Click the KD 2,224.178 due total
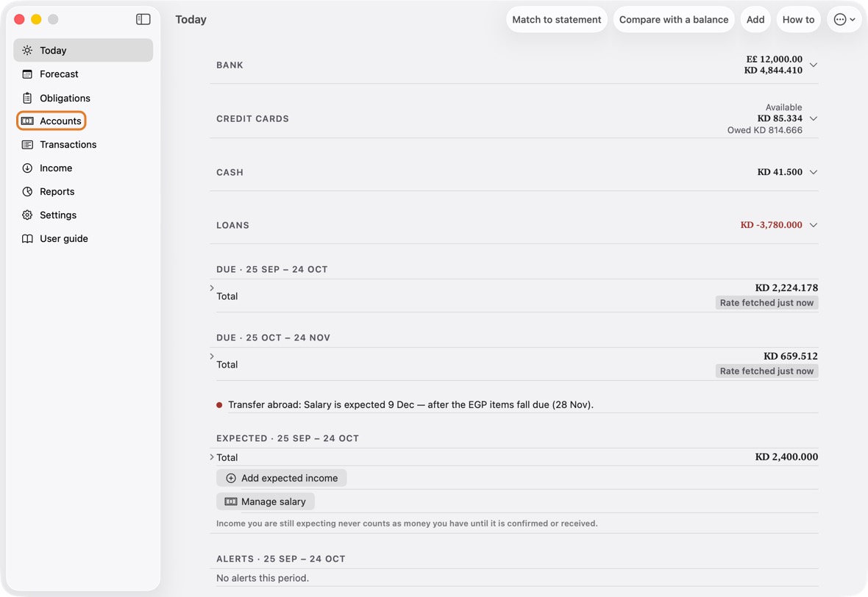Image resolution: width=868 pixels, height=597 pixels. pyautogui.click(x=786, y=287)
